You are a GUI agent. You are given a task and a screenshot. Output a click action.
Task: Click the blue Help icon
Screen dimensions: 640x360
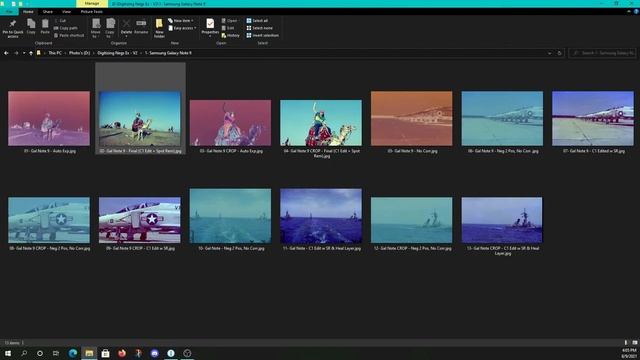point(636,12)
